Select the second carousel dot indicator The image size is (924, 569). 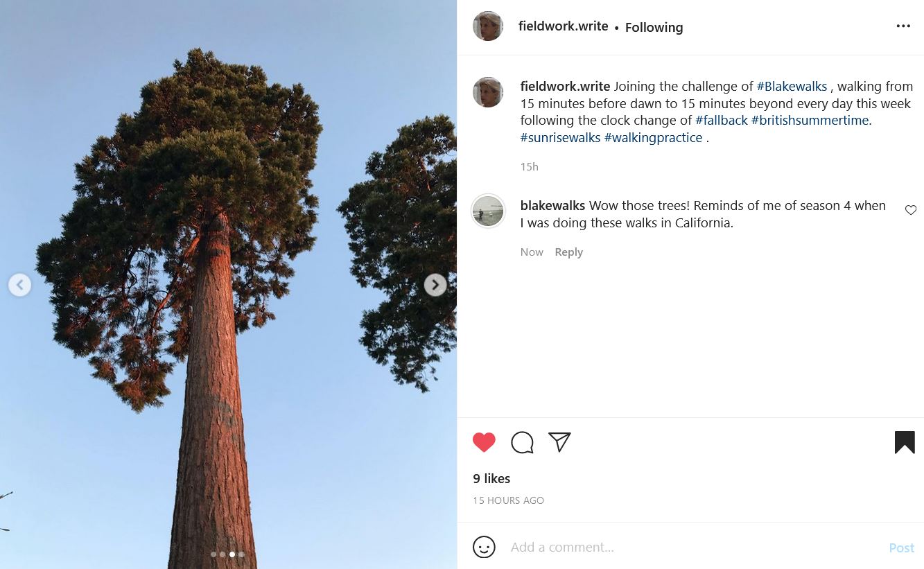(x=223, y=554)
